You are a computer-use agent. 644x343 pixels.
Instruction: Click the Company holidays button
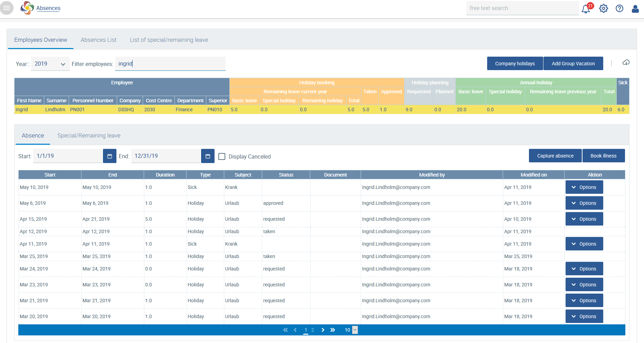click(515, 64)
